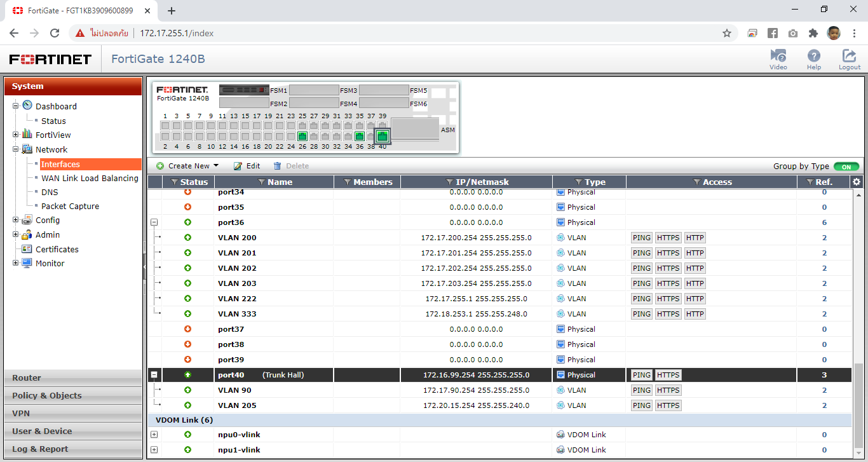Collapse port40 Trunk Hall subtree
The image size is (868, 462).
pos(154,375)
